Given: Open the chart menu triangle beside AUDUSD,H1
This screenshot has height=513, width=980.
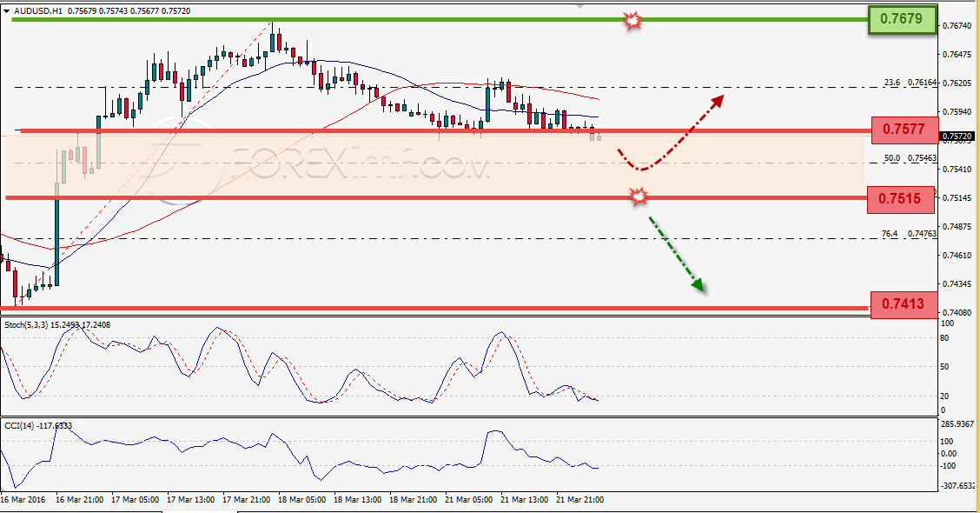Looking at the screenshot, I should 6,11.
